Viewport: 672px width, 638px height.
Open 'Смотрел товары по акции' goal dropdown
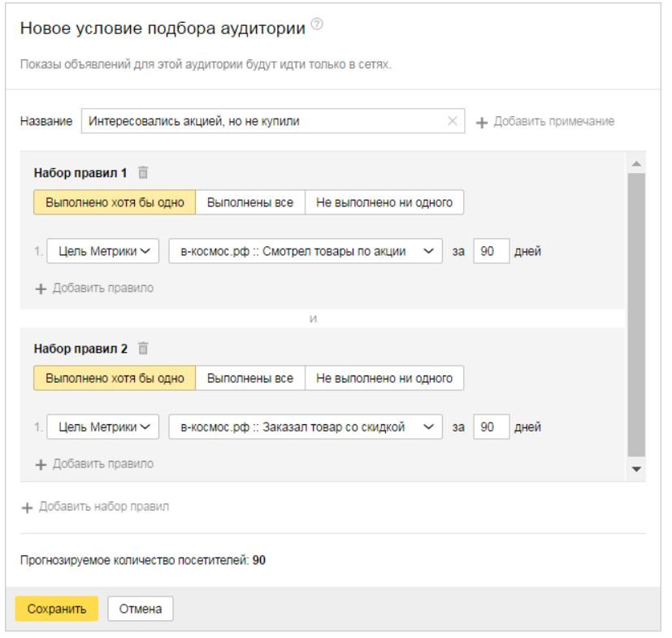point(305,251)
